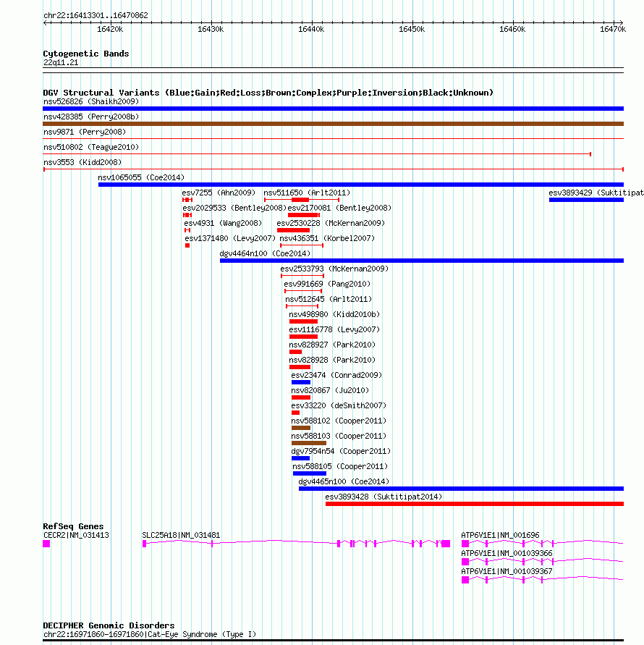Click the esv4931 (Wang2008) label
The width and height of the screenshot is (644, 645).
pyautogui.click(x=223, y=224)
